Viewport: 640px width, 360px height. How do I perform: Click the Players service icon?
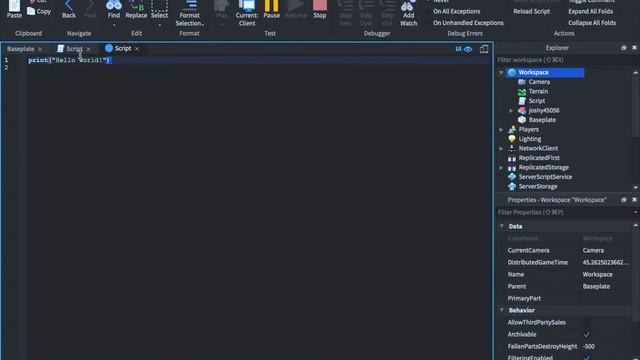click(x=512, y=129)
